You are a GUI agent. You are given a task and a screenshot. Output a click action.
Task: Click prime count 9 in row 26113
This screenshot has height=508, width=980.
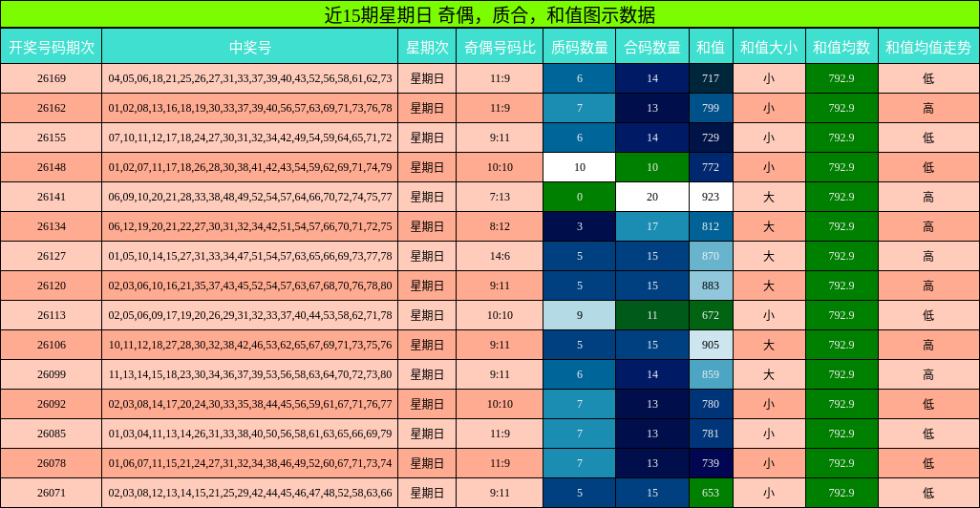click(580, 315)
